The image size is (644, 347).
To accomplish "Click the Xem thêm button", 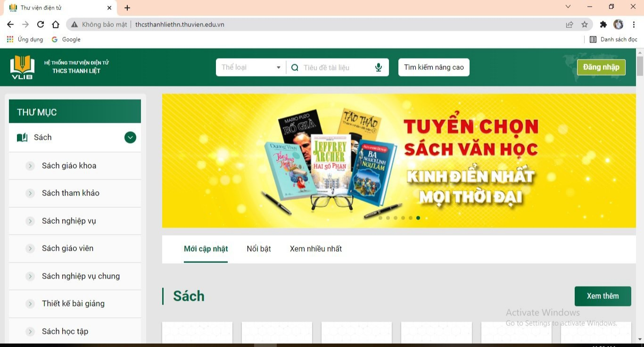I will point(603,296).
